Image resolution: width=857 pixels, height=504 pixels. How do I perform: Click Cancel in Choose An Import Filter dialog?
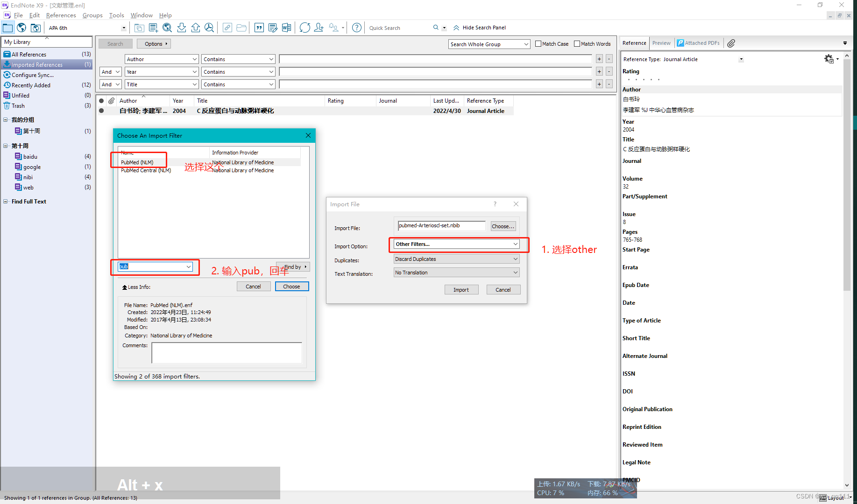(254, 287)
